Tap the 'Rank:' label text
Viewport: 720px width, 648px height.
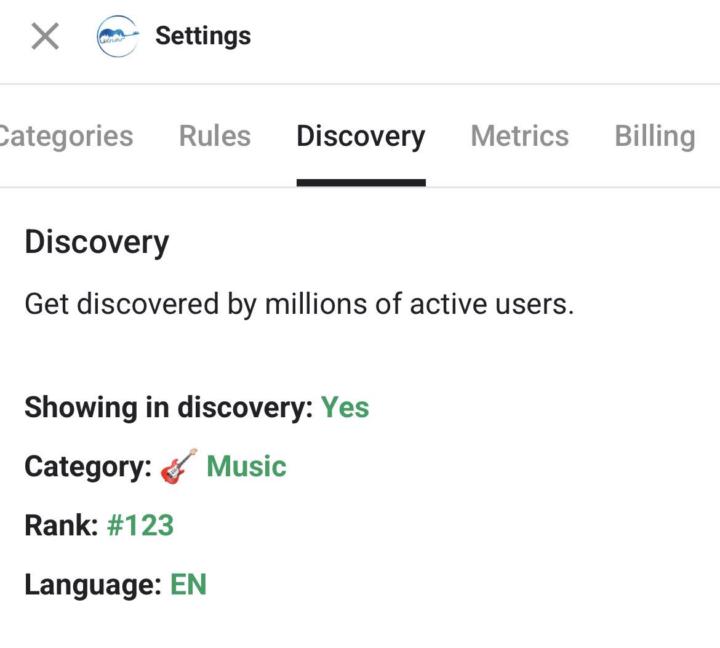(61, 525)
